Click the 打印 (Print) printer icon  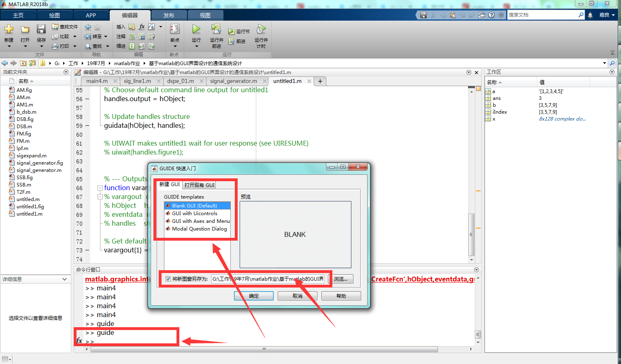[x=55, y=46]
